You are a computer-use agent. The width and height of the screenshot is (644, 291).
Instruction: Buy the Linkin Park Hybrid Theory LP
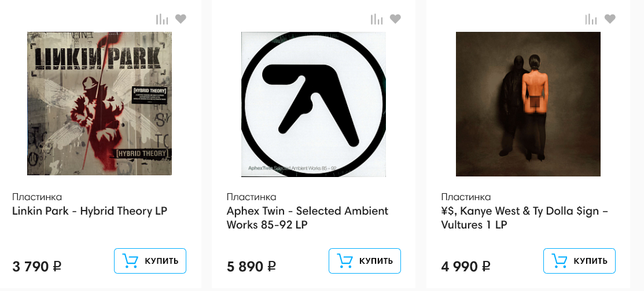(x=150, y=261)
